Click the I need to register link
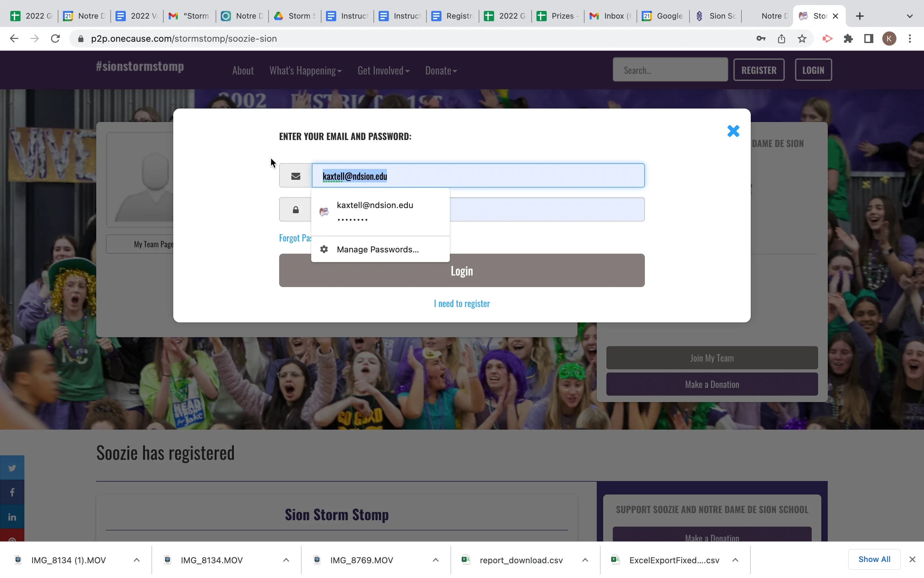 [462, 303]
